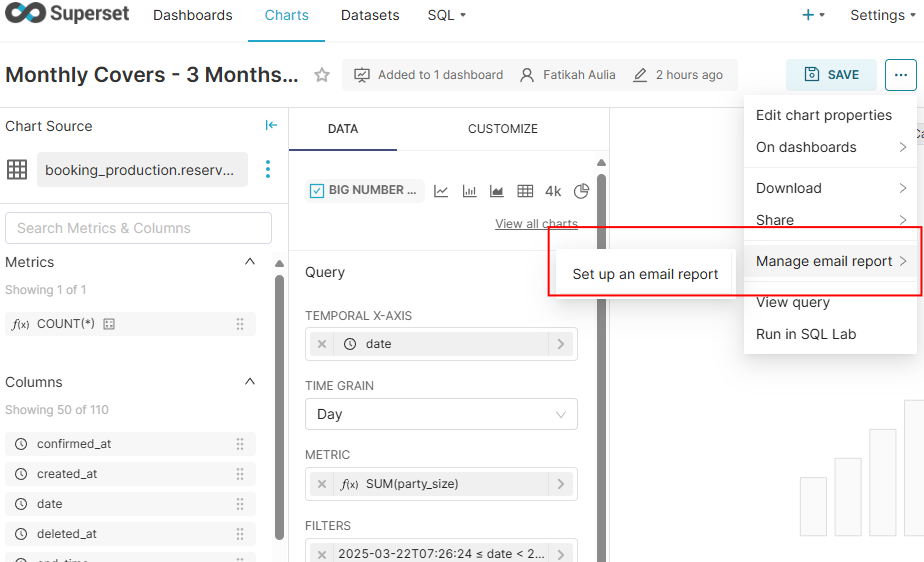
Task: Open the Time Grain Day dropdown
Action: (x=441, y=414)
